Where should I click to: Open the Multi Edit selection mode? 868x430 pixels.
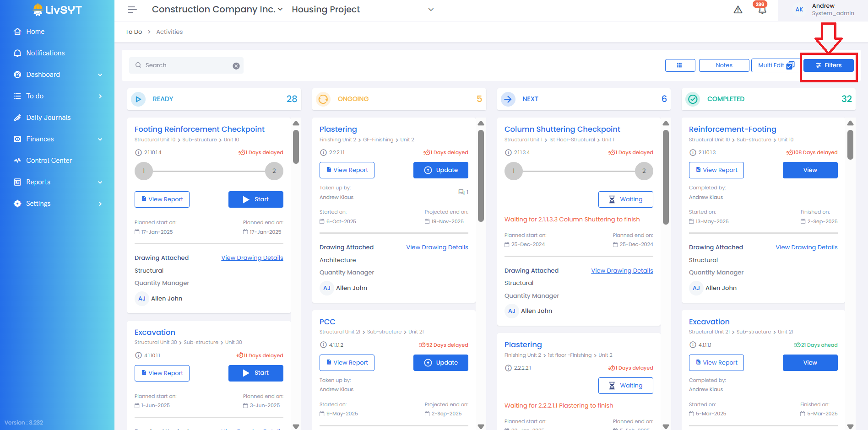tap(776, 65)
